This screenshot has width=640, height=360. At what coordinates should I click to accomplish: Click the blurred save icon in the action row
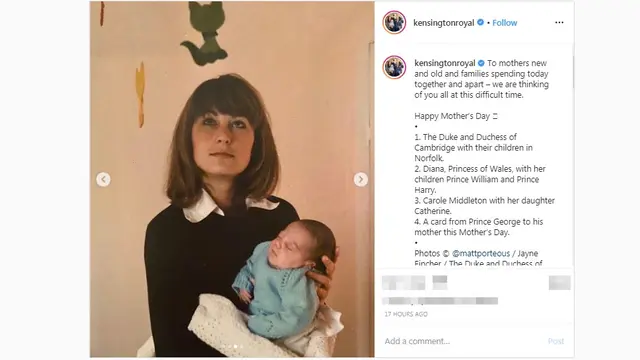(x=560, y=282)
